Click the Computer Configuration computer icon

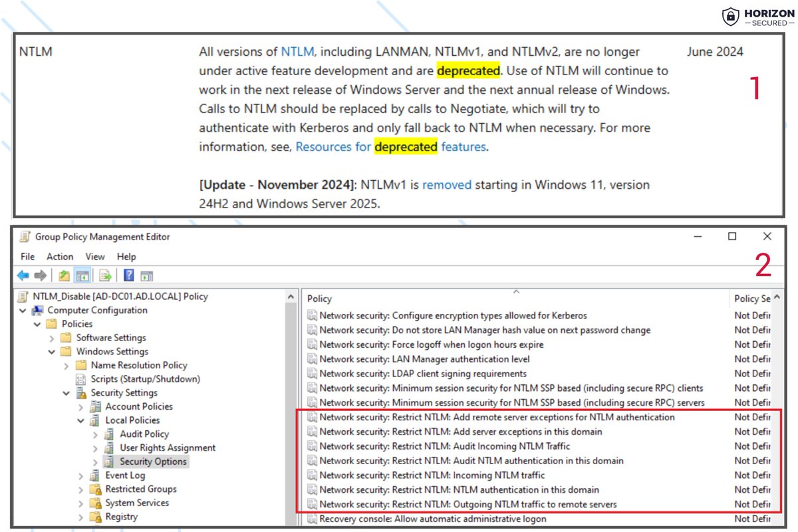[38, 311]
